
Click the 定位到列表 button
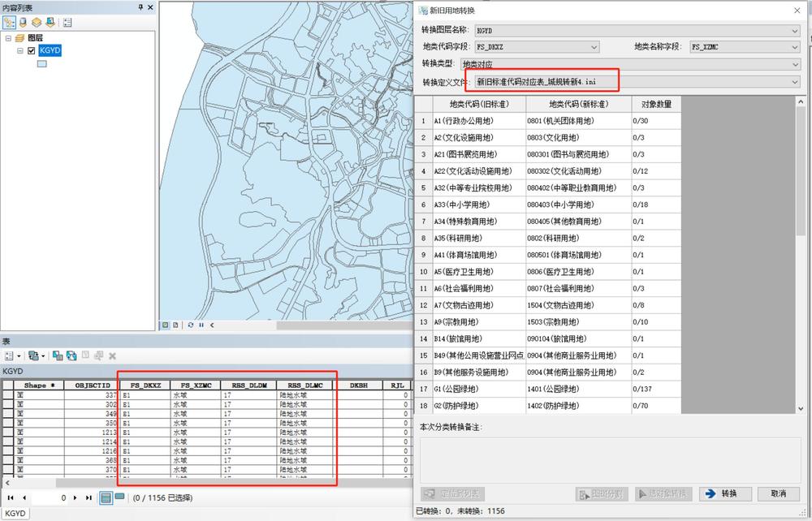(452, 493)
